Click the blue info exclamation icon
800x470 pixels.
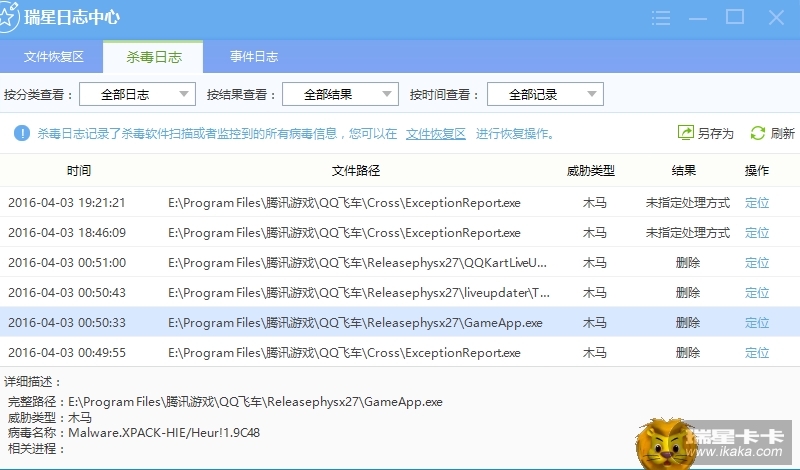21,133
